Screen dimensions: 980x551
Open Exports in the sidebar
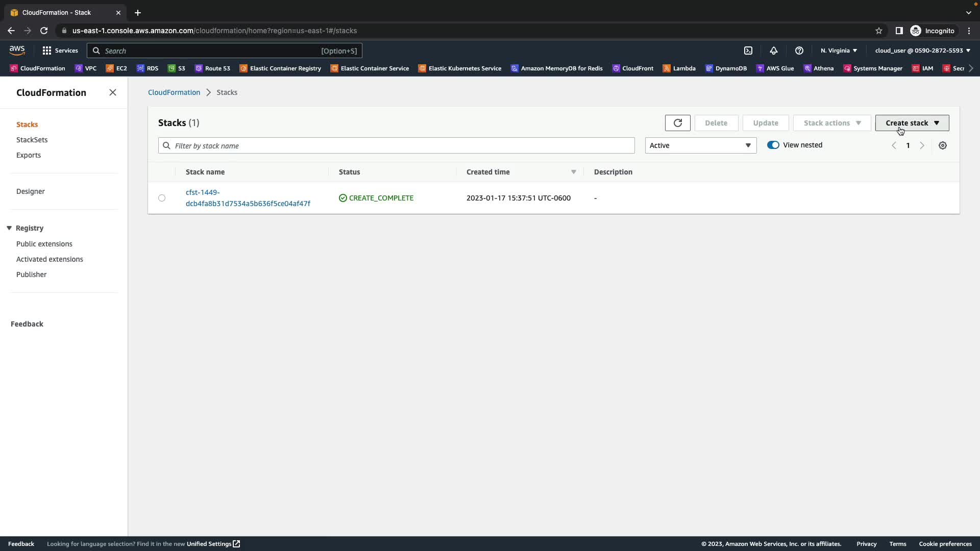29,155
